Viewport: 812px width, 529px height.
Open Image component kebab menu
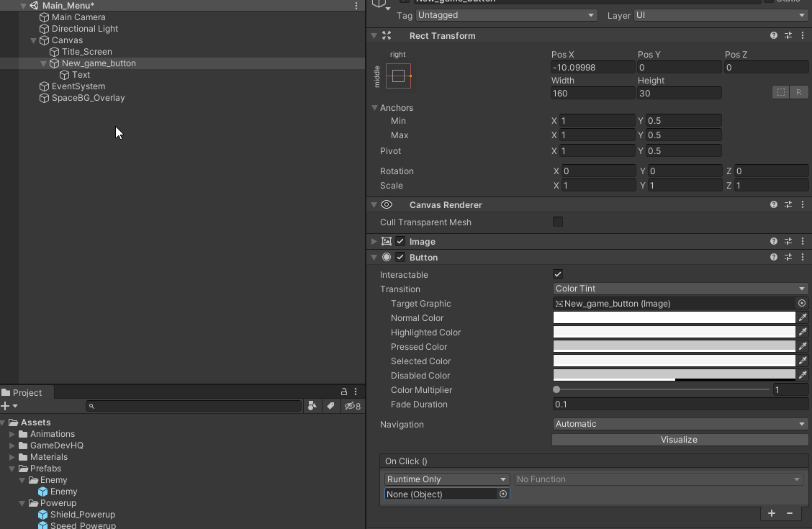pyautogui.click(x=803, y=242)
